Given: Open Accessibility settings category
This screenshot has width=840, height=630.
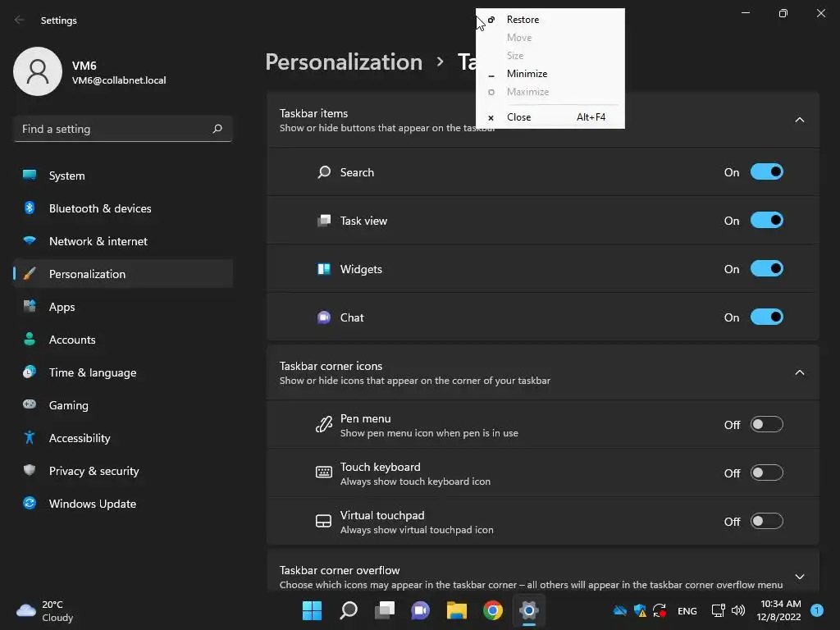Looking at the screenshot, I should (123, 438).
